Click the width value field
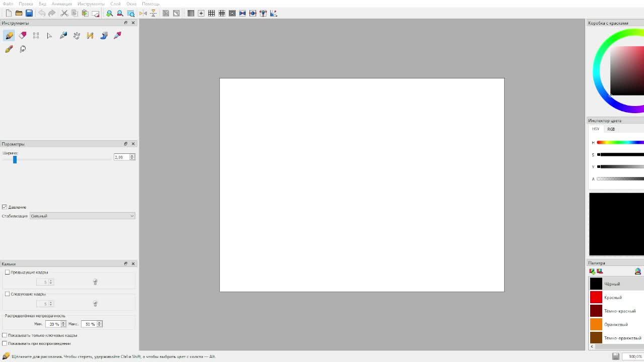The image size is (644, 362). click(121, 157)
